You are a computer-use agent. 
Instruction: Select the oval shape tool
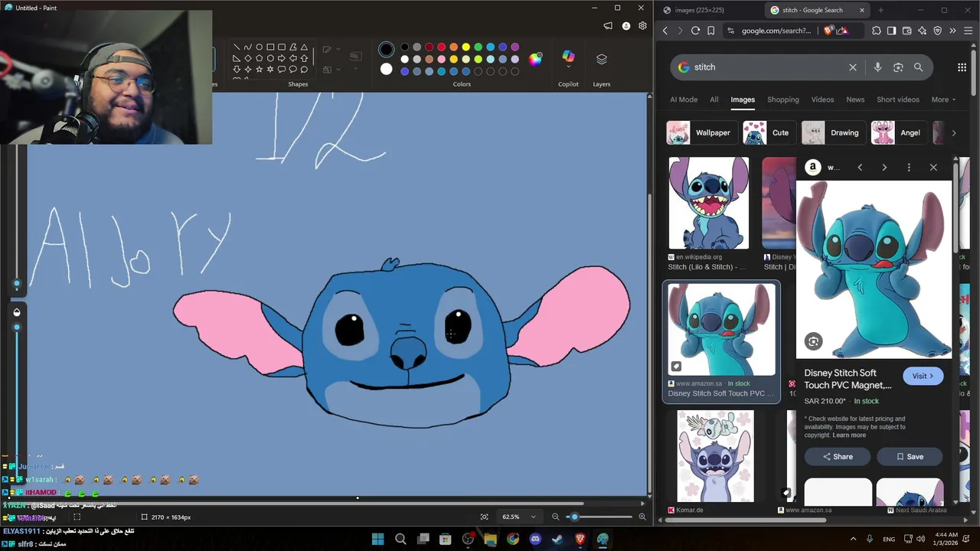pos(259,47)
